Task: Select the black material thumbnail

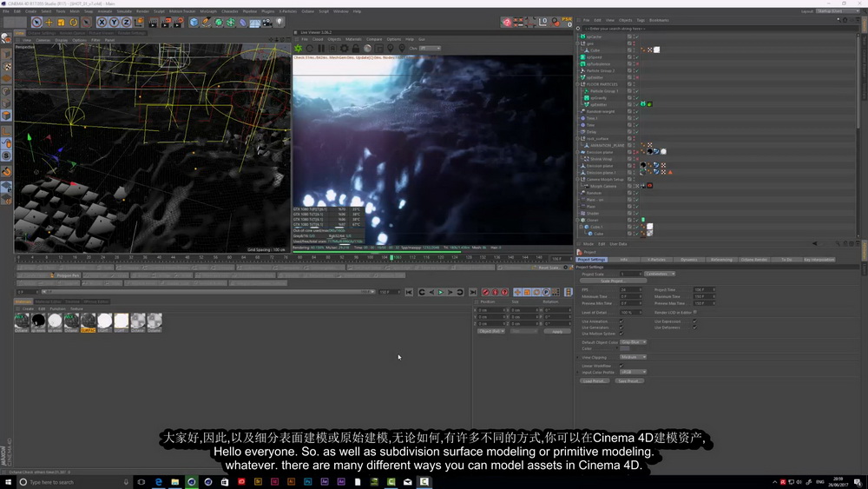Action: click(x=38, y=320)
